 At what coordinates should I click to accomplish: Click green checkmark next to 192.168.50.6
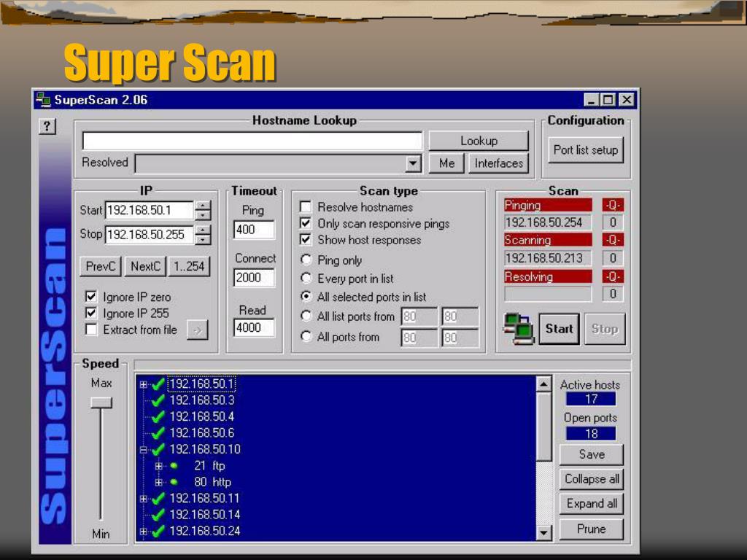(x=158, y=433)
